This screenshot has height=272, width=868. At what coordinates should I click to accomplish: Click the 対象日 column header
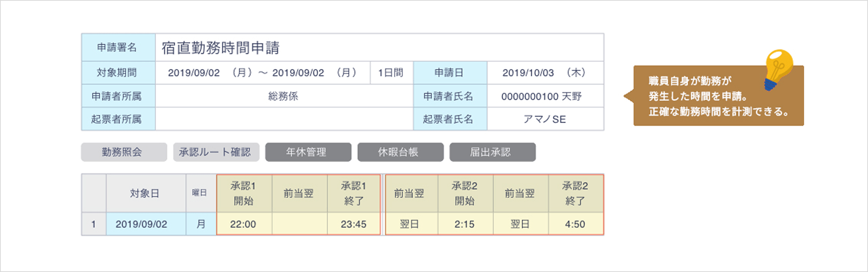[x=146, y=193]
